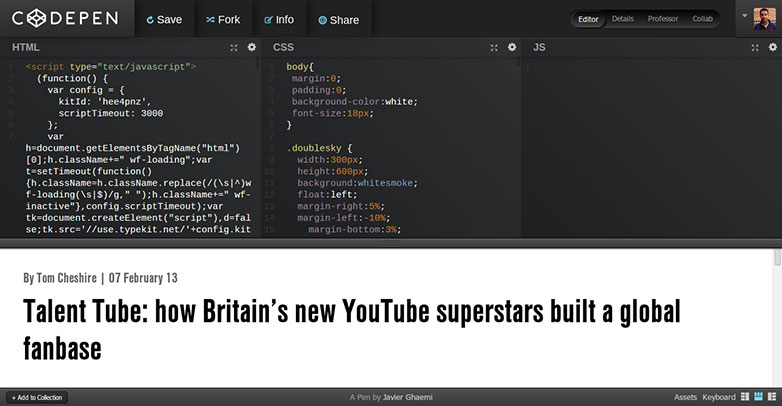The image size is (782, 406).
Task: Fork this pen
Action: pyautogui.click(x=223, y=20)
